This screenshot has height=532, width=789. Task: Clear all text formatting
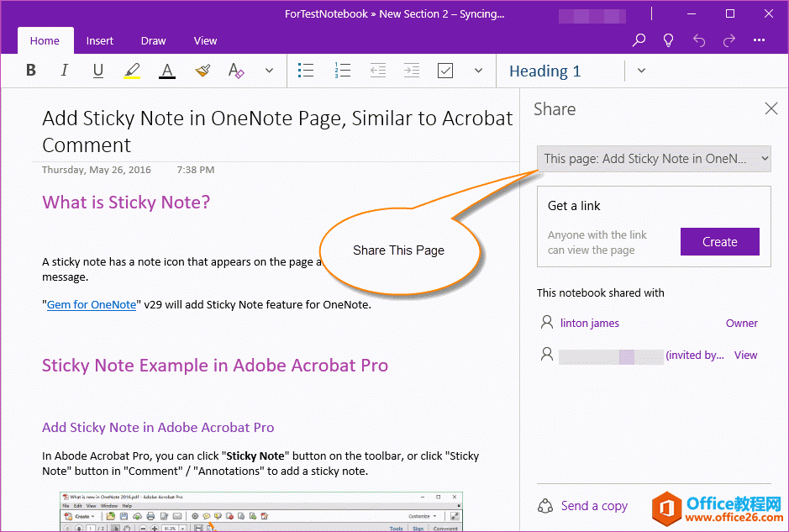tap(236, 71)
